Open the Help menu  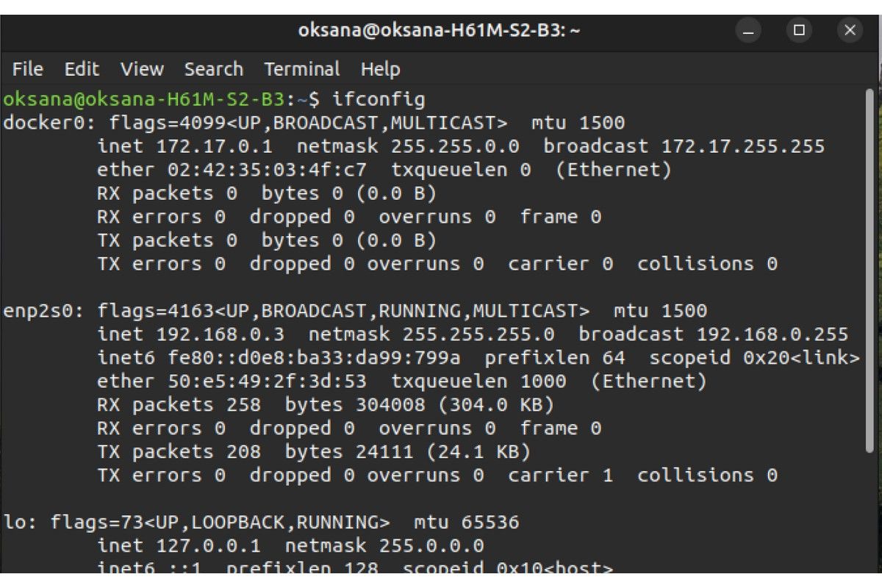click(x=380, y=69)
